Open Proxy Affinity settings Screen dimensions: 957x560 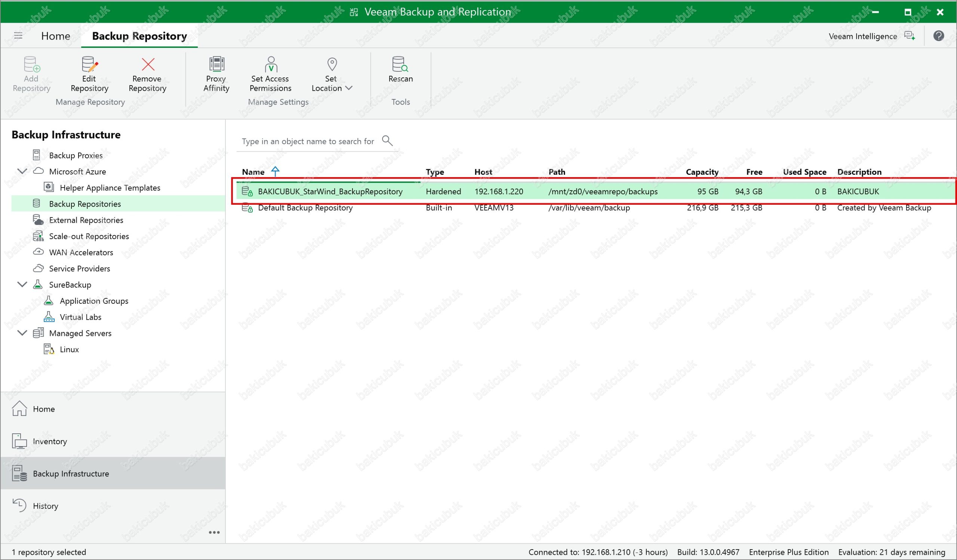216,74
